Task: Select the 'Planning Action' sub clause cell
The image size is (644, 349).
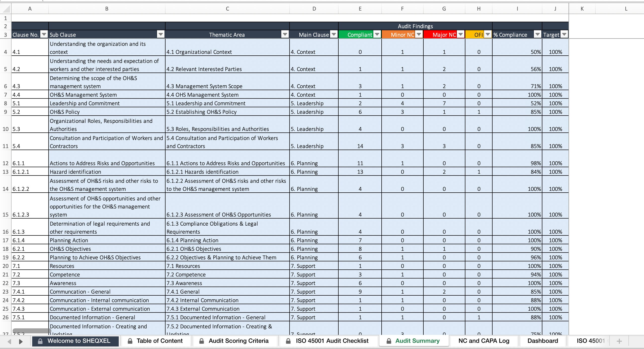Action: pos(107,240)
